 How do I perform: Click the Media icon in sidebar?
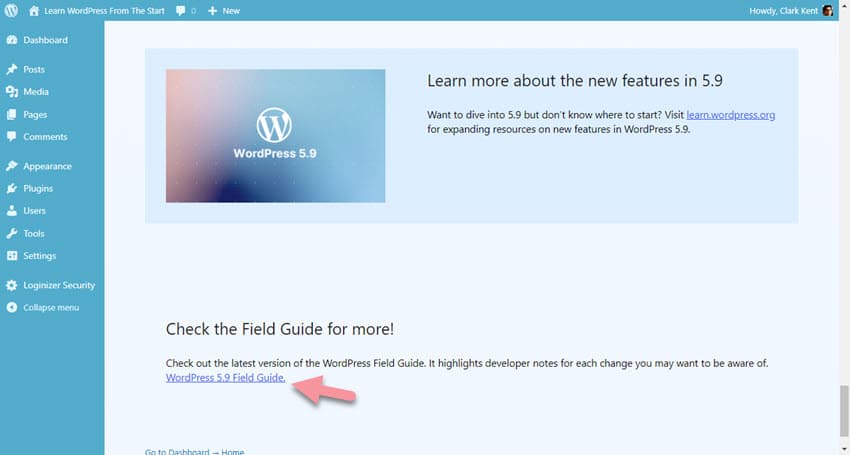[x=12, y=92]
